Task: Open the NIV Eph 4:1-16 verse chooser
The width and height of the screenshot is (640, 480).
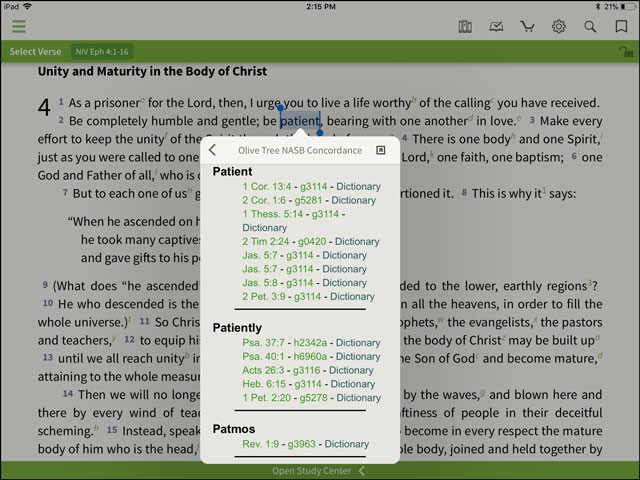Action: pos(102,52)
